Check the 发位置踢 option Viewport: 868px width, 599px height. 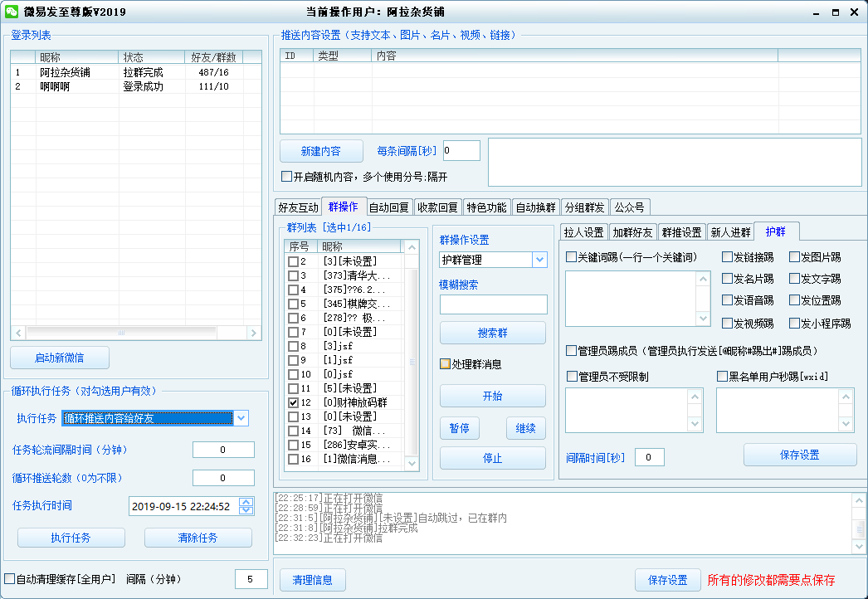(x=794, y=300)
